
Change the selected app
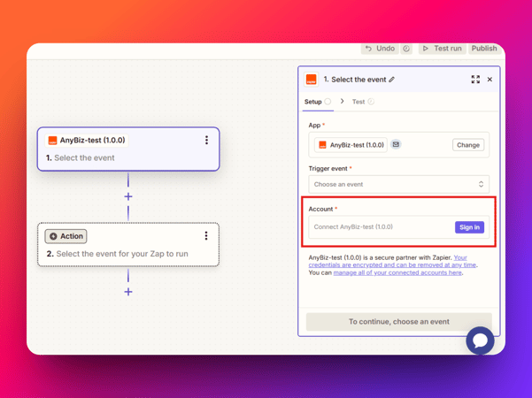point(468,145)
